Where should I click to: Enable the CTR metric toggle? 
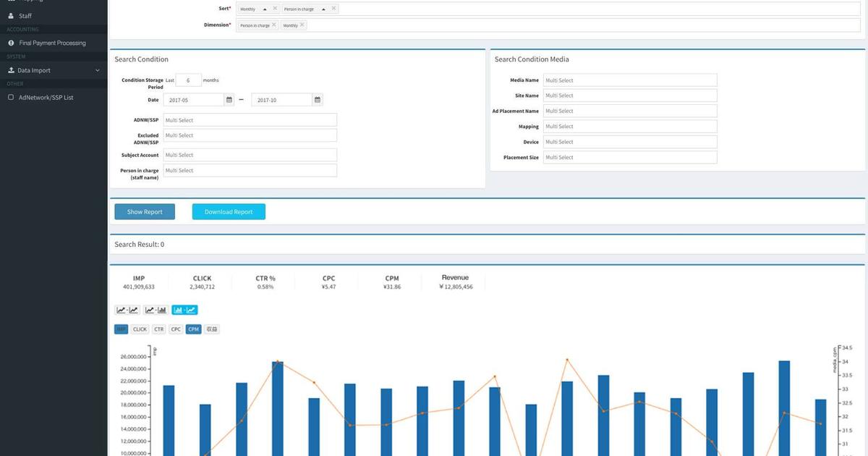(x=159, y=329)
